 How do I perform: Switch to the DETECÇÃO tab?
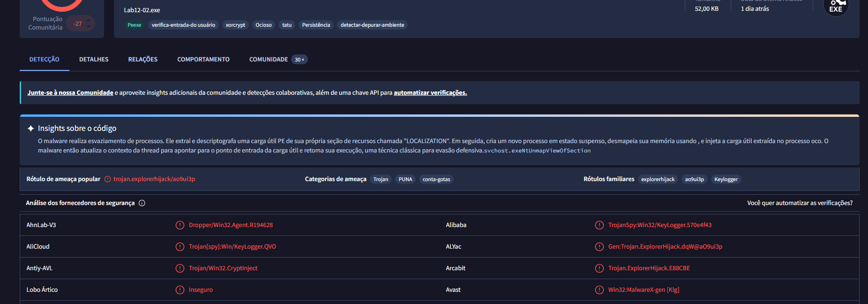point(45,60)
